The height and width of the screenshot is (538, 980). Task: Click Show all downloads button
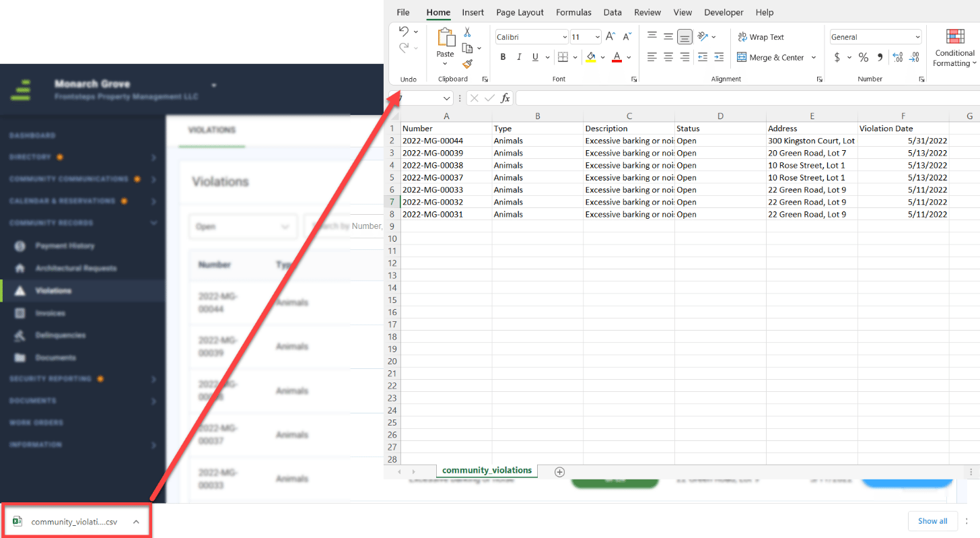pyautogui.click(x=932, y=520)
